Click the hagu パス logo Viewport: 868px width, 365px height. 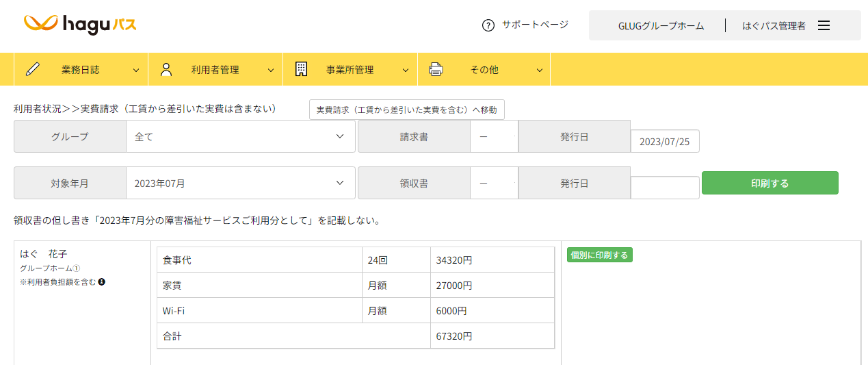[x=80, y=25]
